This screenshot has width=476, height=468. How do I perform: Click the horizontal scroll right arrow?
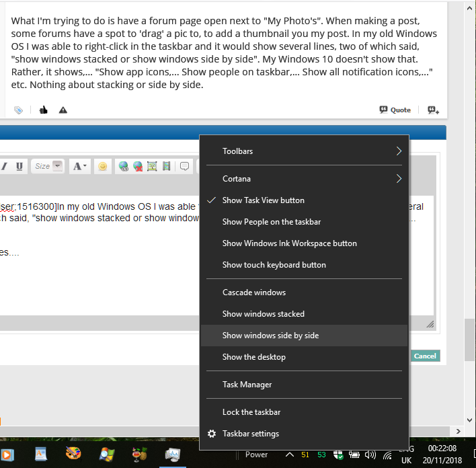pos(458,431)
